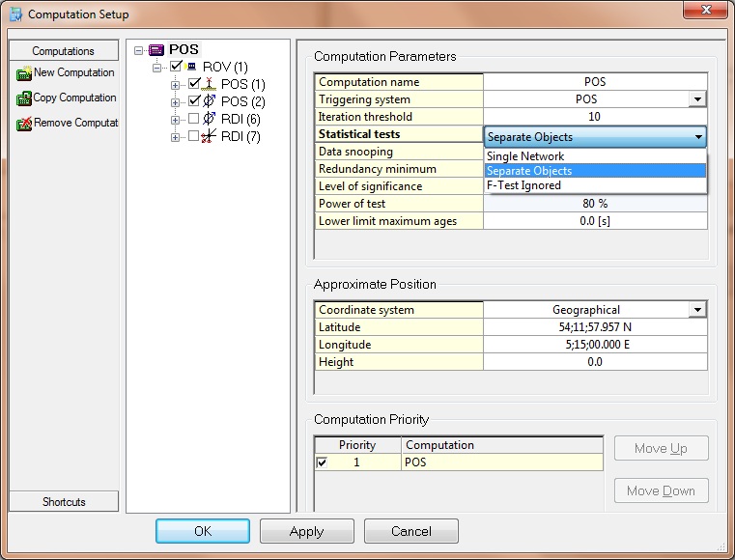Click the Computation Setup title bar icon
This screenshot has height=560, width=735.
pyautogui.click(x=16, y=14)
